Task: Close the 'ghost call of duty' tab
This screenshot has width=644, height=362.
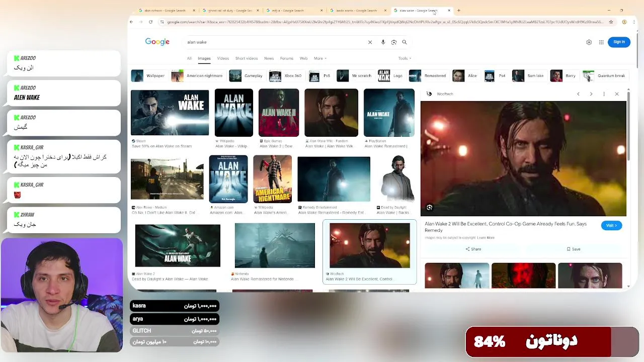Action: pos(258,11)
